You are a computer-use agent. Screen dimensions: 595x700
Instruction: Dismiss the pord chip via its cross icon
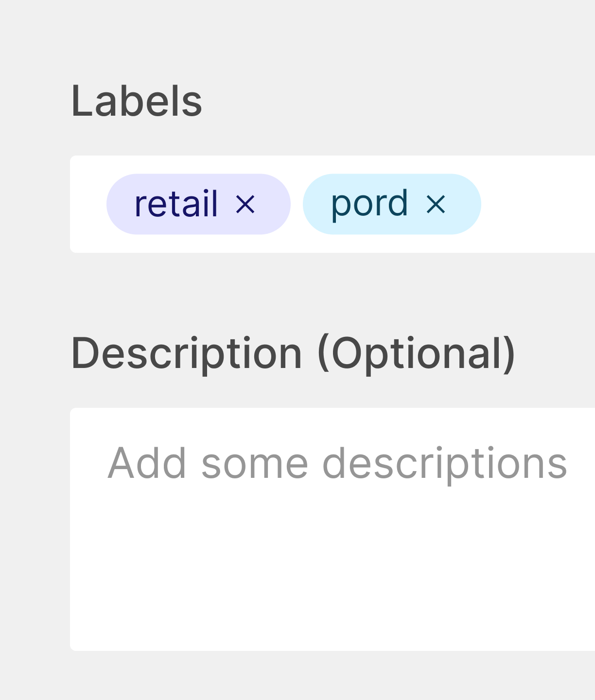tap(436, 204)
